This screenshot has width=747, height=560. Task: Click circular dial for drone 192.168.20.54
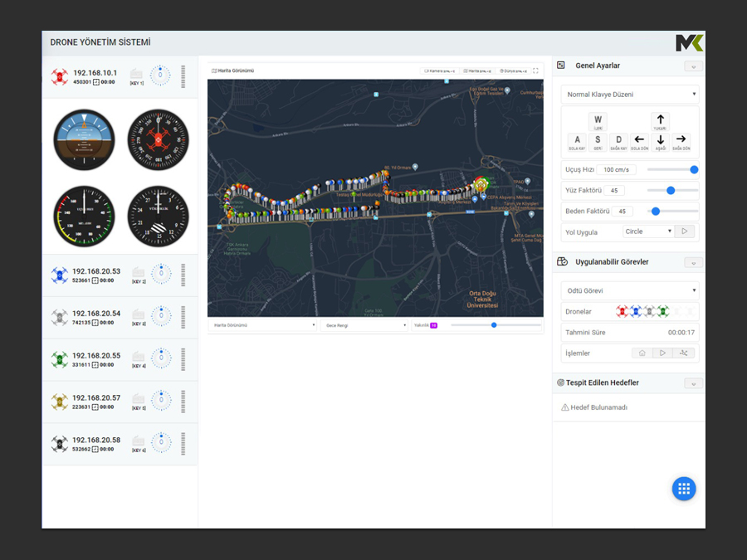(161, 316)
